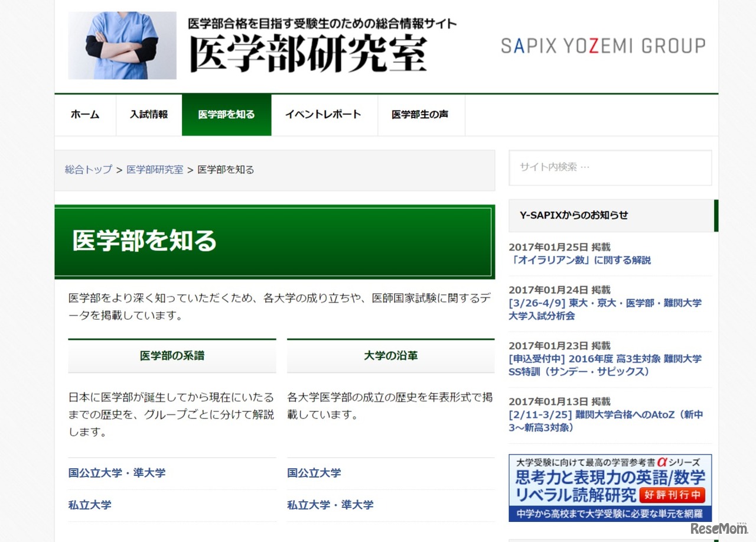This screenshot has height=542, width=756.
Task: Open the 難関大学SS特訓 (サンデー・サピックス) notice
Action: 605,365
